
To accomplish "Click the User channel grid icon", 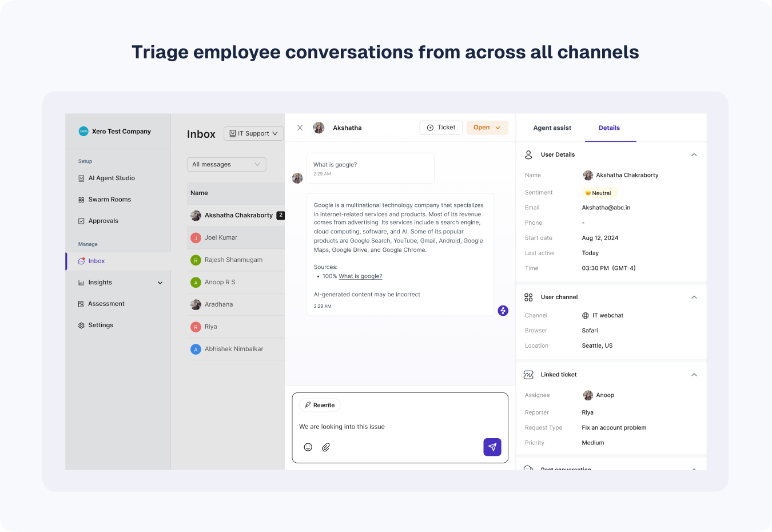I will click(528, 297).
